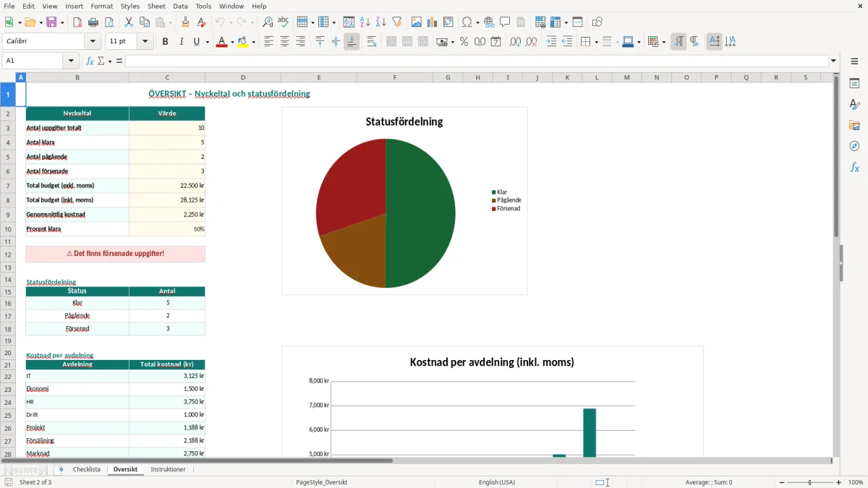Open the Format menu
The width and height of the screenshot is (868, 488).
(x=101, y=6)
